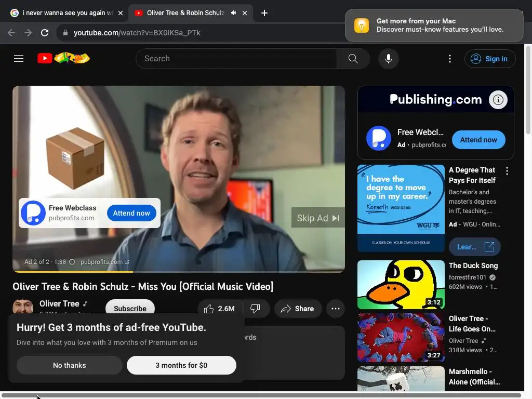532x399 pixels.
Task: Click the horizontal scrollbar at bottom
Action: tap(261, 395)
